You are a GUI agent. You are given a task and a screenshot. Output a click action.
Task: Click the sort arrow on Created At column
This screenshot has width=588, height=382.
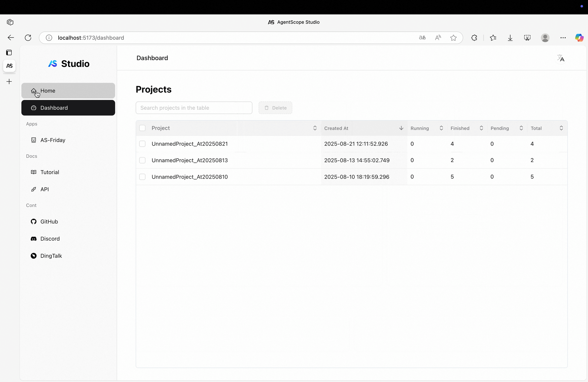point(401,128)
